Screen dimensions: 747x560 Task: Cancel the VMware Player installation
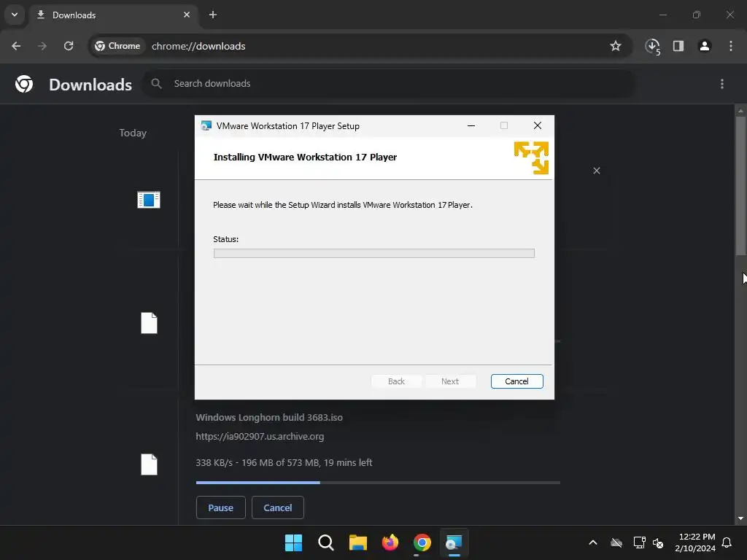517,381
